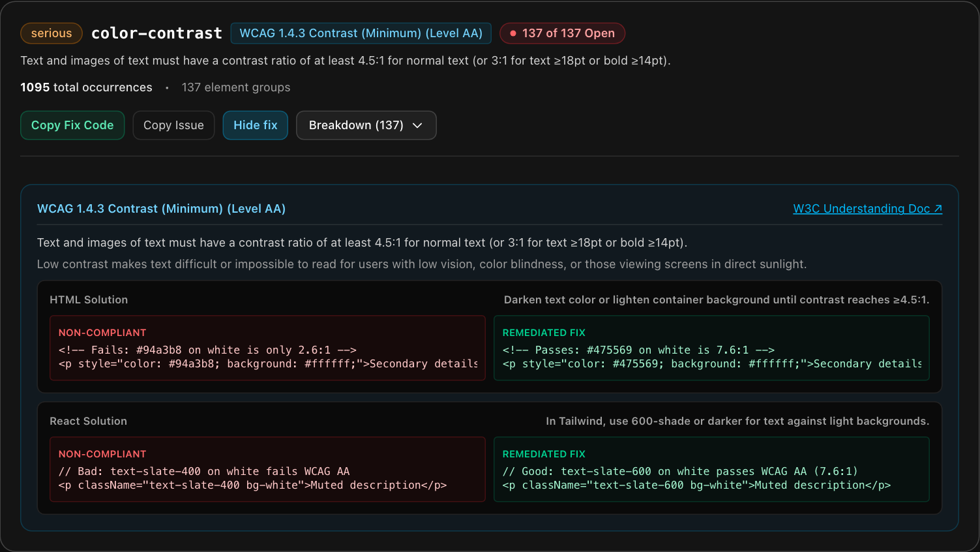Click the WCAG 1.4.3 panel heading
The height and width of the screenshot is (552, 980).
161,209
